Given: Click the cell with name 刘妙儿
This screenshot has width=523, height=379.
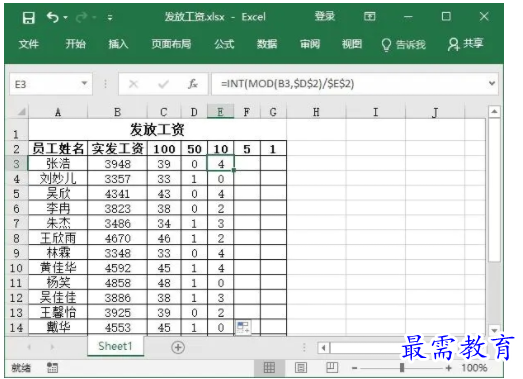Looking at the screenshot, I should 58,179.
